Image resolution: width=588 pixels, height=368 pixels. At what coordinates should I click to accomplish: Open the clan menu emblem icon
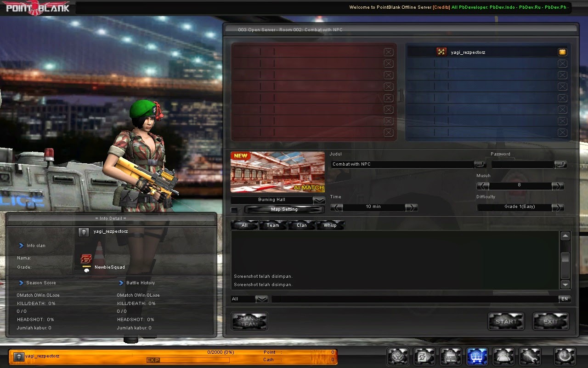pos(398,356)
